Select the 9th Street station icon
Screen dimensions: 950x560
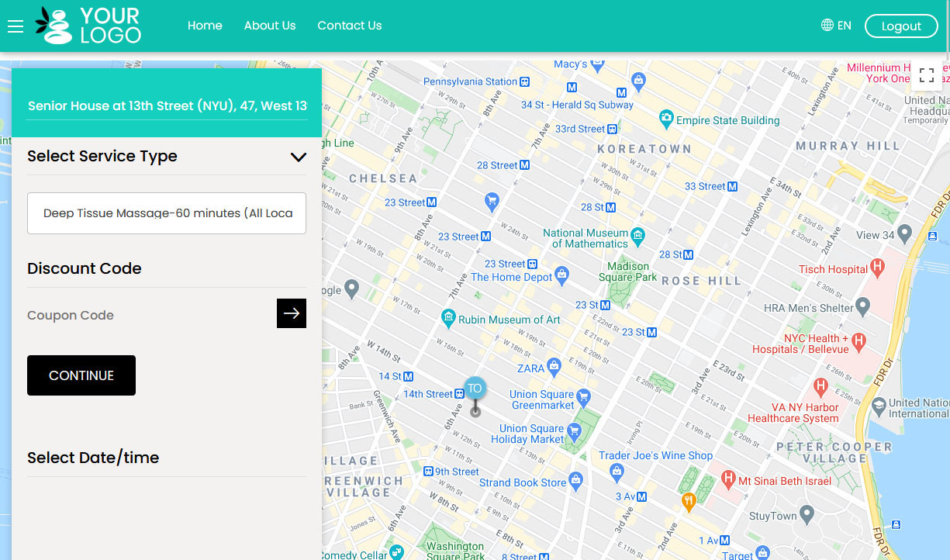(428, 472)
